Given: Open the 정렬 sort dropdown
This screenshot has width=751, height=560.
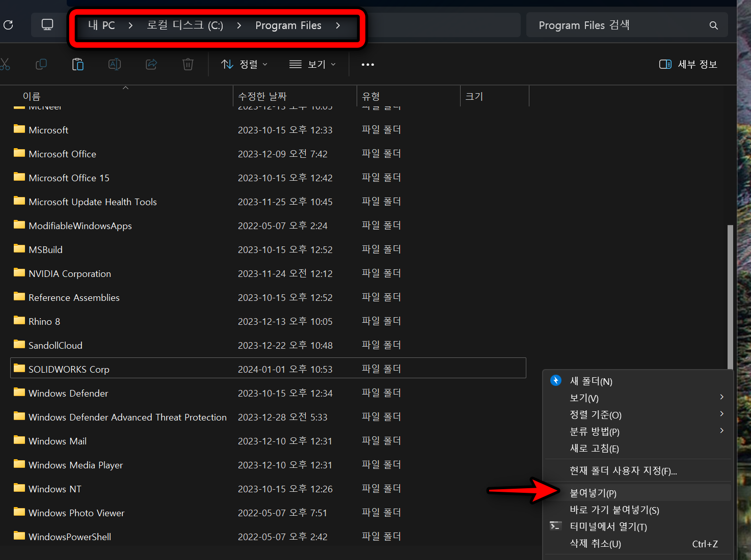Looking at the screenshot, I should 245,64.
